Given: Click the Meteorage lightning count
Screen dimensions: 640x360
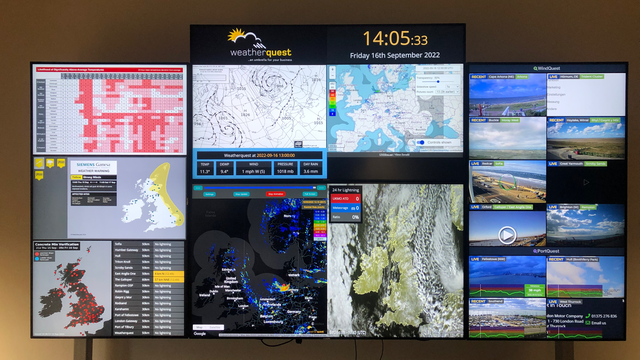Looking at the screenshot, I should (x=345, y=208).
